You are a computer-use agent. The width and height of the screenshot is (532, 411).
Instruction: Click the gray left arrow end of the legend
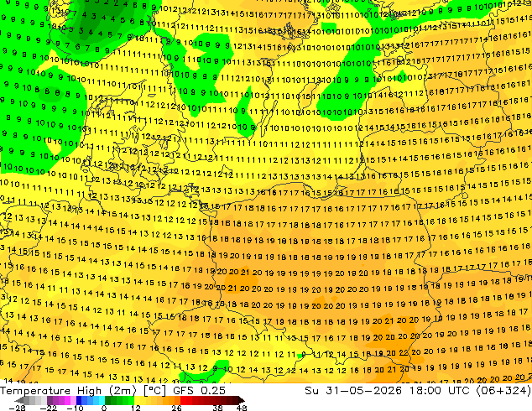[x=19, y=400]
